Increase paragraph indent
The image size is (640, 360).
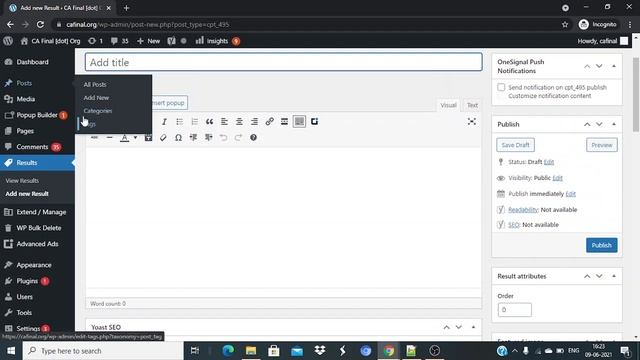click(209, 138)
